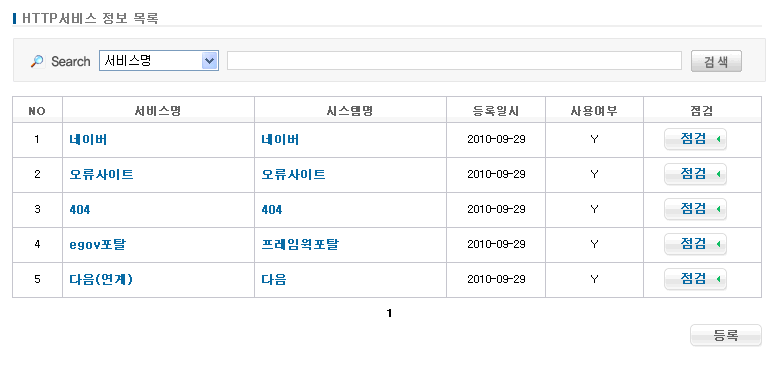The width and height of the screenshot is (783, 371).
Task: Click the 서비스명 column header
Action: 158,111
